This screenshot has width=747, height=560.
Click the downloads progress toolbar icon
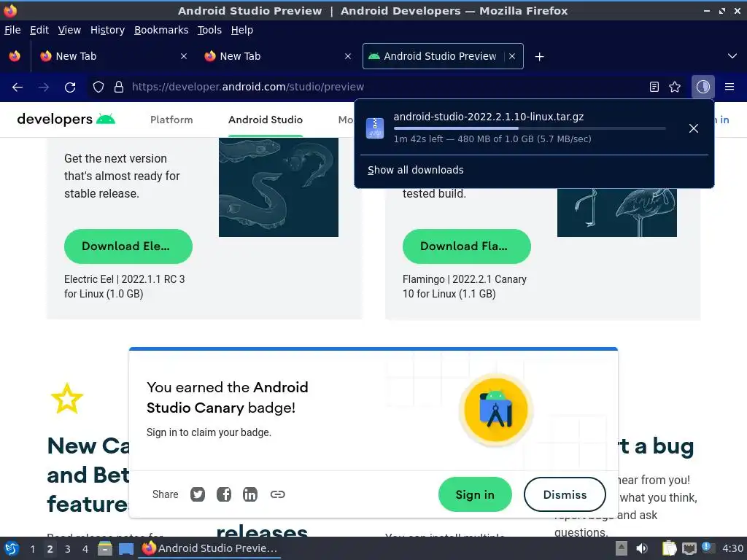click(x=703, y=87)
